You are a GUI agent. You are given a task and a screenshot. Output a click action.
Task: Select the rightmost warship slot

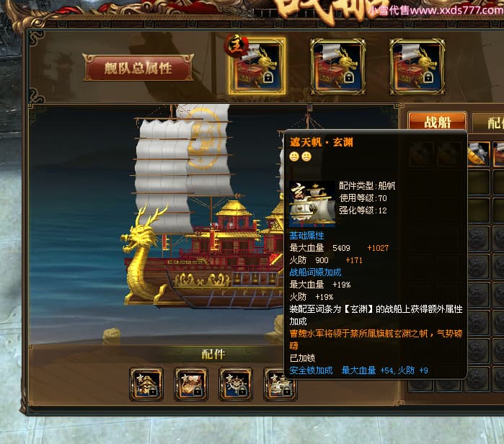tap(417, 67)
